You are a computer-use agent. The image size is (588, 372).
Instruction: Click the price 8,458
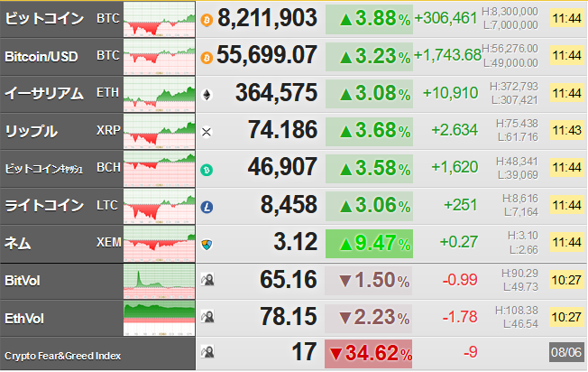point(289,205)
